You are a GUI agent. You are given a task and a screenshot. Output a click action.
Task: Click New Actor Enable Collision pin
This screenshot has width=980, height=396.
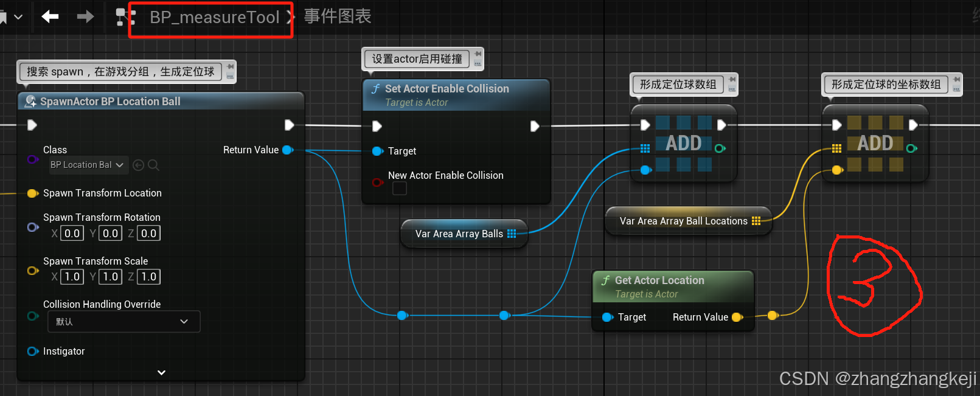coord(378,182)
